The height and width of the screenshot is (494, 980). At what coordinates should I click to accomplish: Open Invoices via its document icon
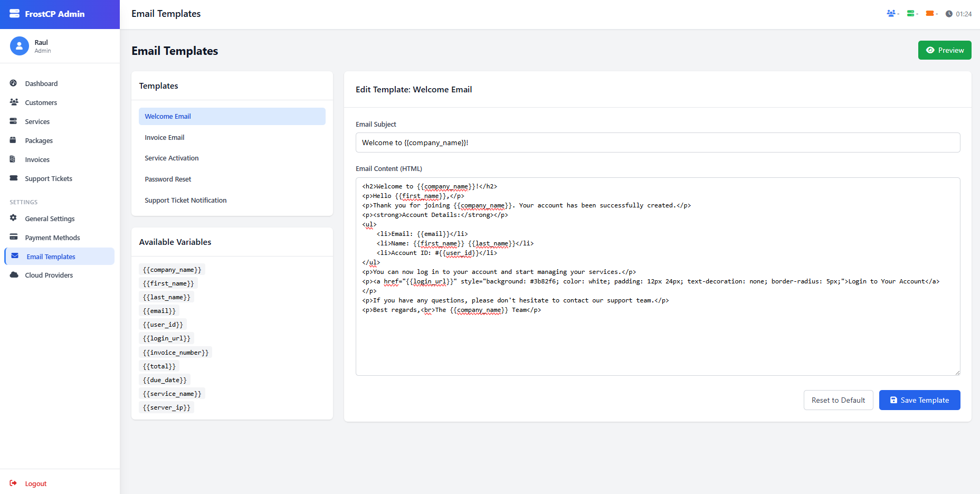pos(13,159)
